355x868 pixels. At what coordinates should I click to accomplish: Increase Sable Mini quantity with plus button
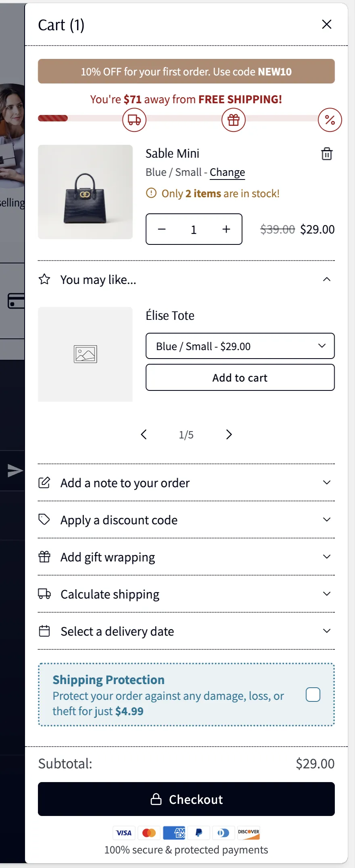point(226,229)
